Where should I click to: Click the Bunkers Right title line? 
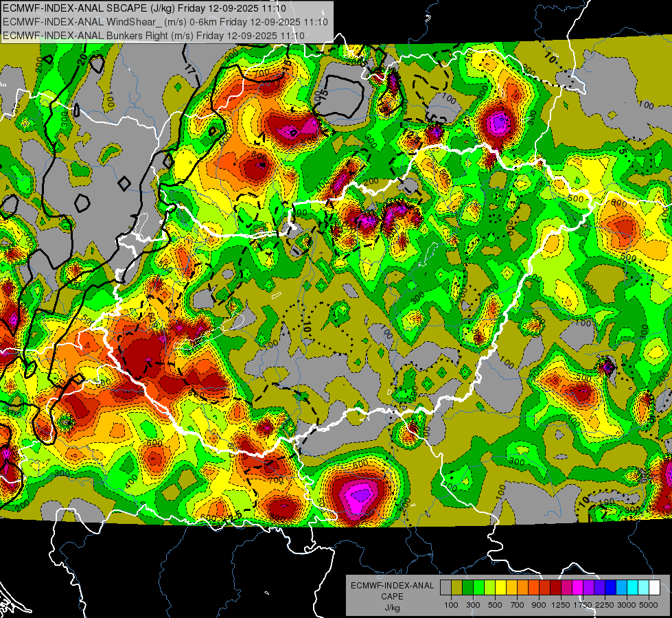click(x=154, y=36)
